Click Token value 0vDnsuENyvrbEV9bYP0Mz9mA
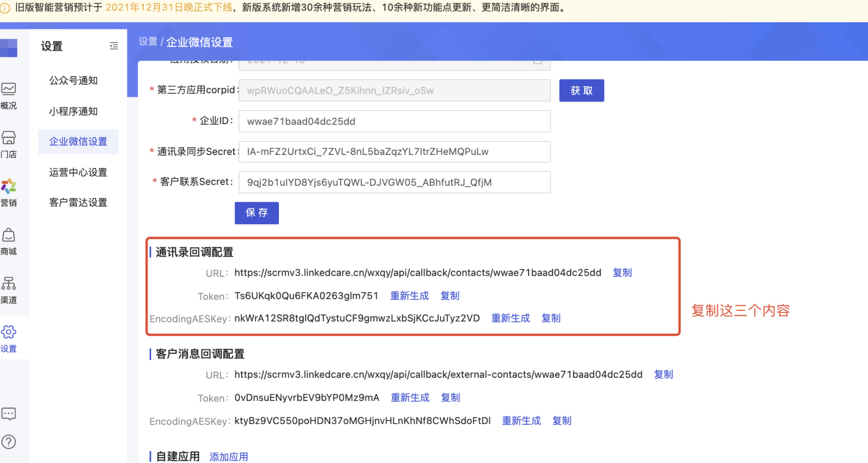The width and height of the screenshot is (868, 463). (307, 398)
